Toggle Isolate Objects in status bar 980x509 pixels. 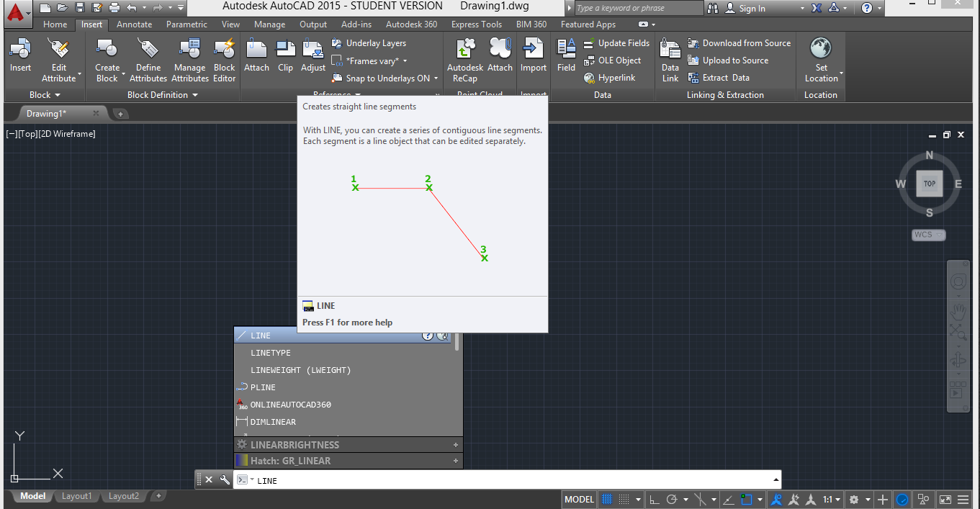923,499
